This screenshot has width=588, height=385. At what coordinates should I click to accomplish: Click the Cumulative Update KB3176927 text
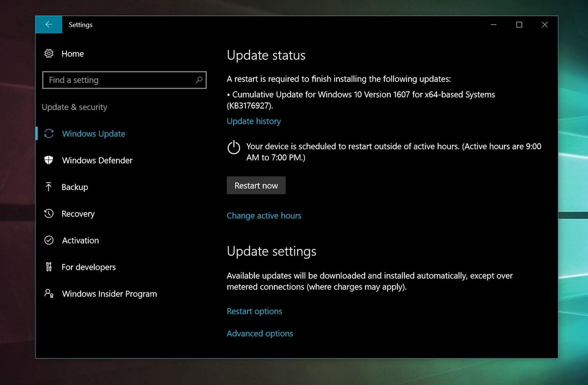pyautogui.click(x=361, y=100)
